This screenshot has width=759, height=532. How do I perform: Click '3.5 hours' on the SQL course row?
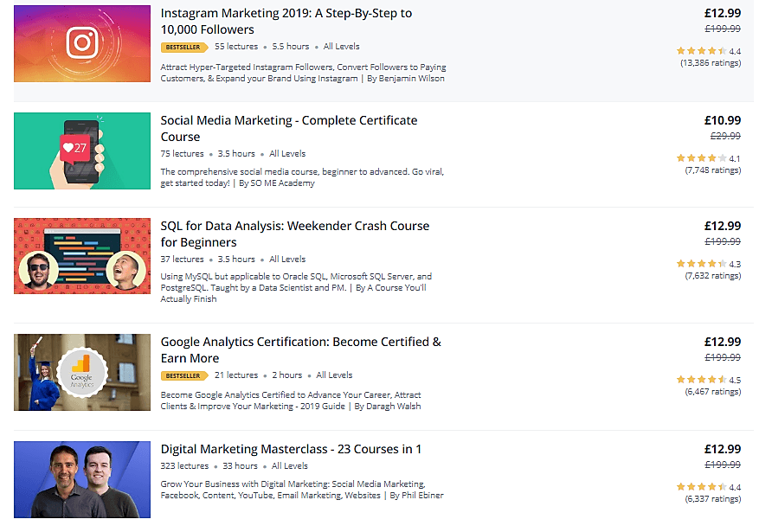pyautogui.click(x=236, y=260)
